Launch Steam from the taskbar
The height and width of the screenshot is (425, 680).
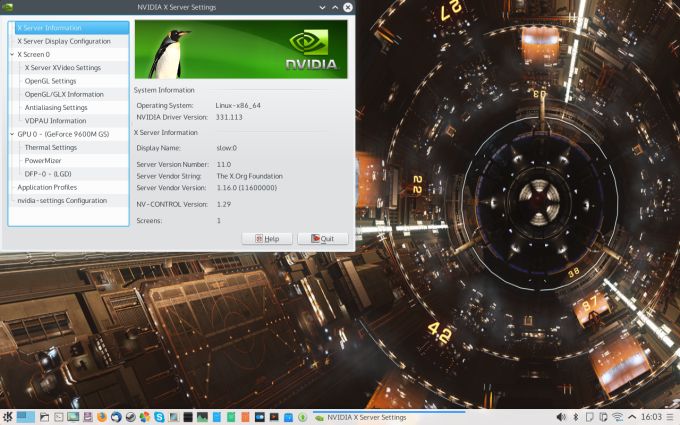click(131, 417)
